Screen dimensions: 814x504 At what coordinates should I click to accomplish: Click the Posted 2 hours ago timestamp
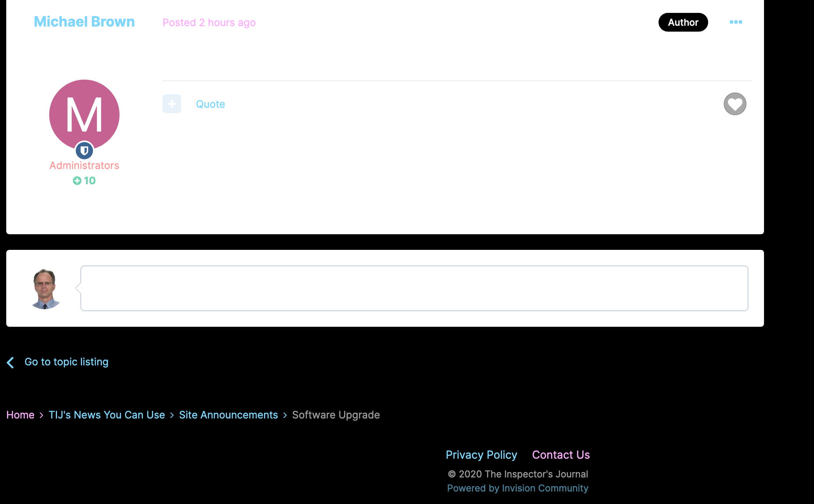tap(209, 23)
